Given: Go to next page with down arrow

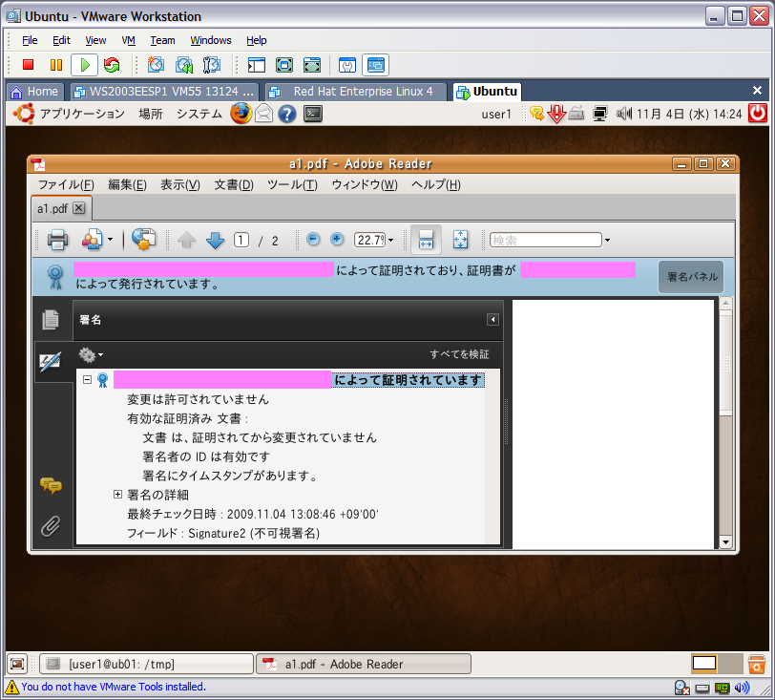Looking at the screenshot, I should click(215, 241).
